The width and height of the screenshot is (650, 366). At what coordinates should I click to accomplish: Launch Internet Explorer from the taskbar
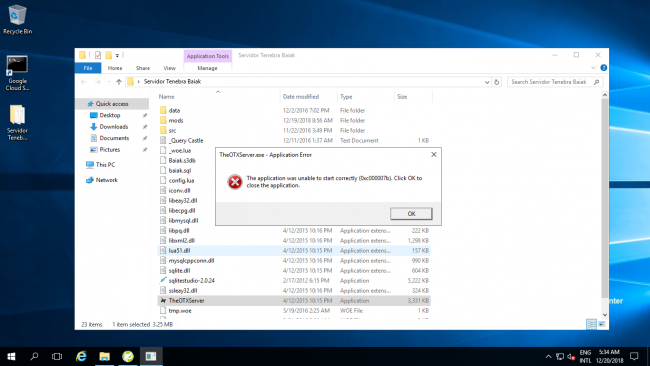(81, 356)
